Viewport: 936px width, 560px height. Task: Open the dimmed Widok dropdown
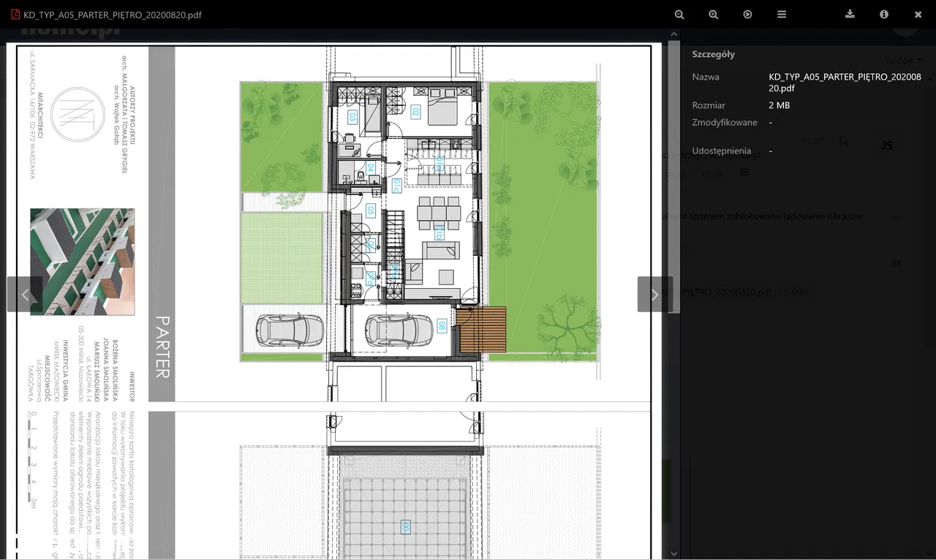click(902, 60)
